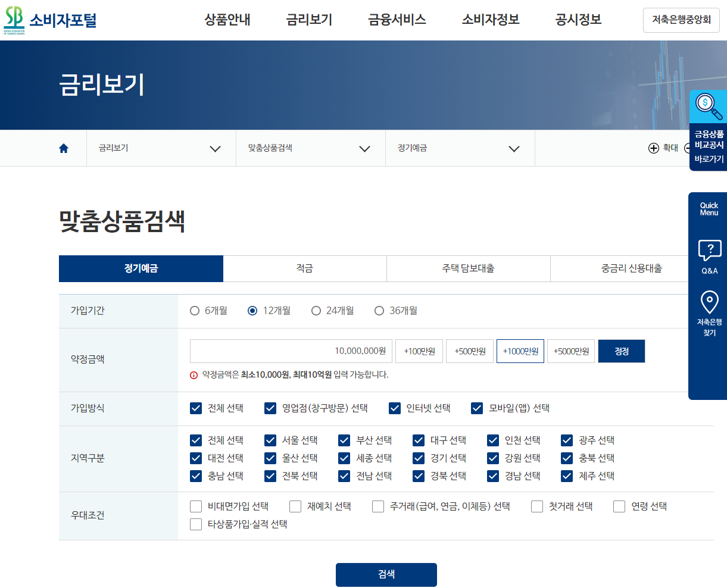Select 6개월 term radio button
This screenshot has width=727, height=588.
click(195, 311)
